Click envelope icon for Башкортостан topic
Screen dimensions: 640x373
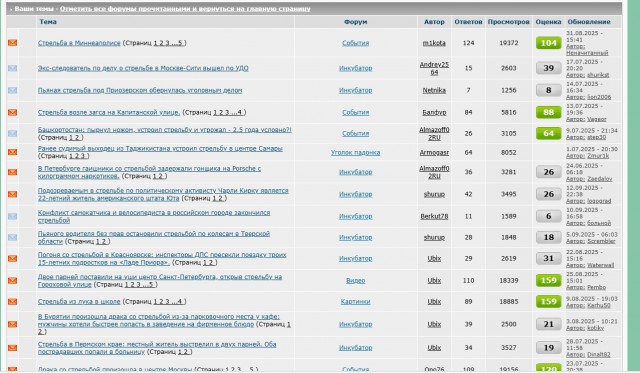tap(13, 133)
